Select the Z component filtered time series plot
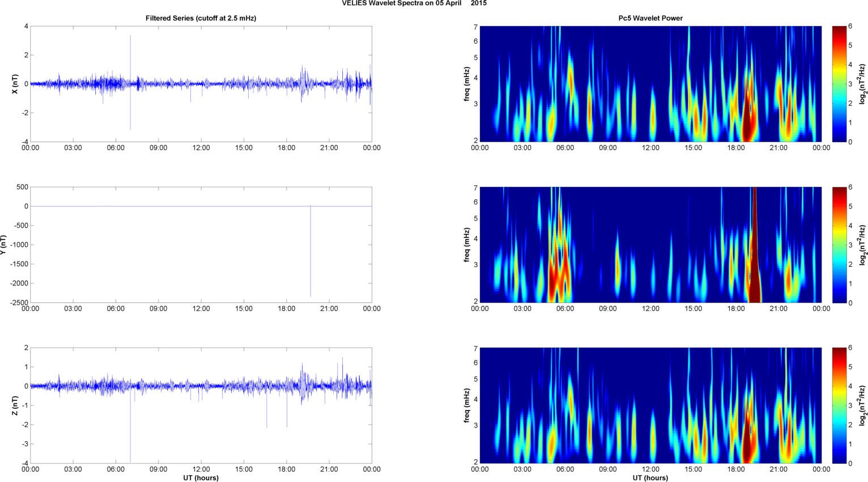The width and height of the screenshot is (868, 482). pyautogui.click(x=201, y=406)
